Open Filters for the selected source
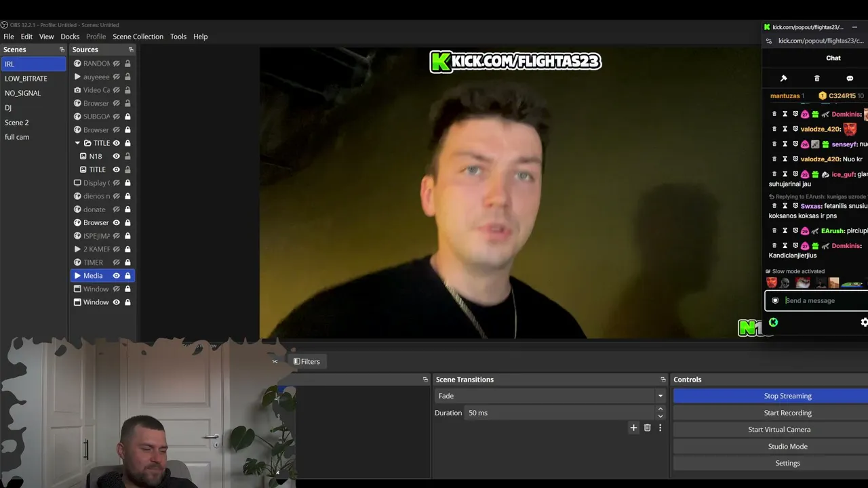Viewport: 868px width, 488px height. tap(307, 361)
